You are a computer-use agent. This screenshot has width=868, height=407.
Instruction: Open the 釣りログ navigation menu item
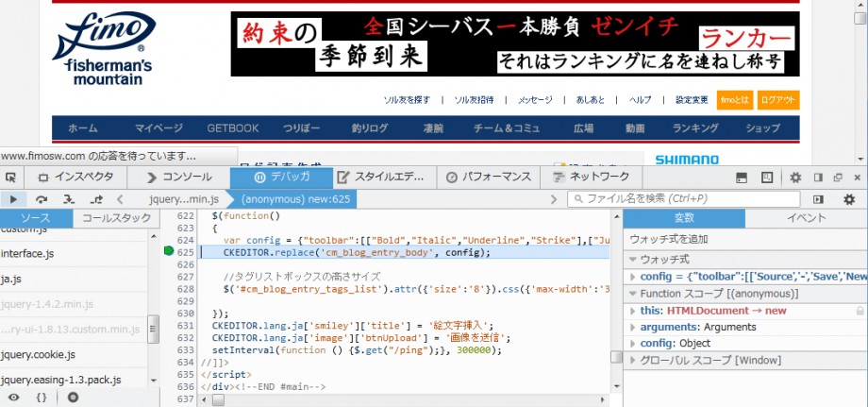click(x=369, y=128)
